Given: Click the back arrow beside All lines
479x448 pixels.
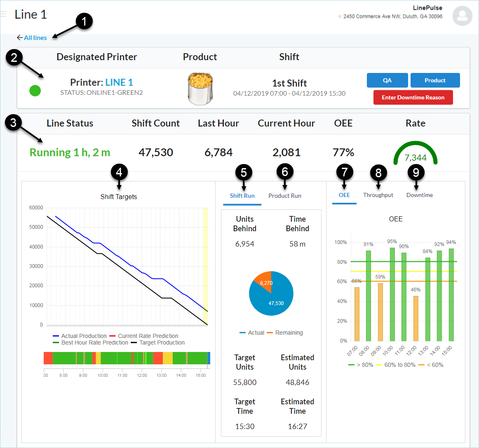Looking at the screenshot, I should point(19,38).
